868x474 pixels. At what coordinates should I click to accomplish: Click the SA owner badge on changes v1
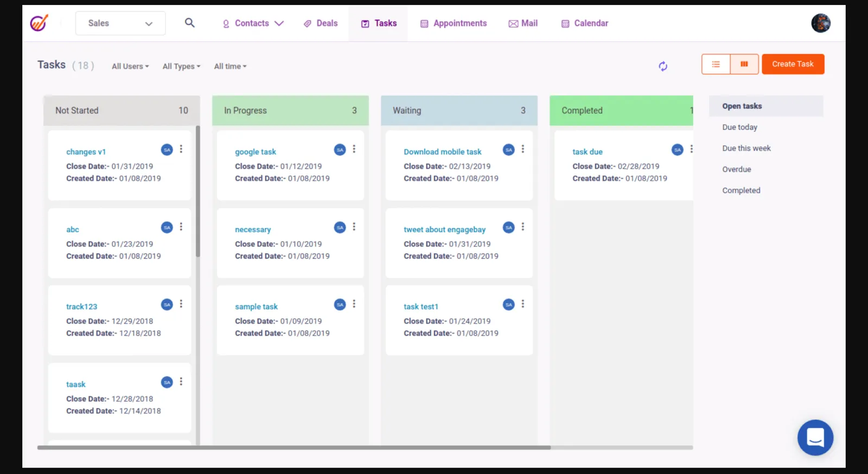coord(167,150)
